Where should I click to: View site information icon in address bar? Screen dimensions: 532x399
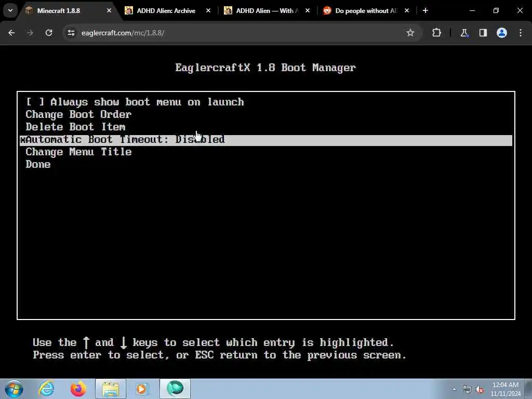click(x=71, y=33)
